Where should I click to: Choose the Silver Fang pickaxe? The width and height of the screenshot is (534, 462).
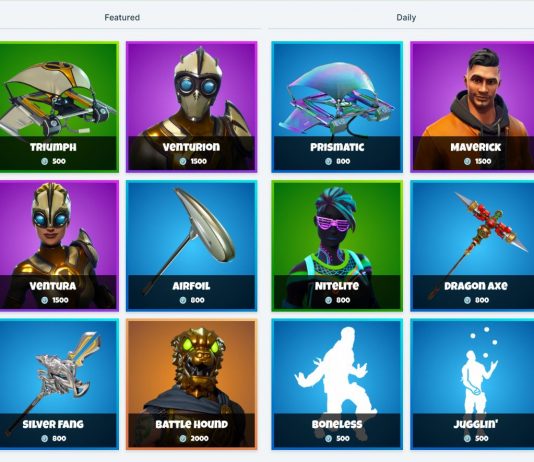point(58,384)
